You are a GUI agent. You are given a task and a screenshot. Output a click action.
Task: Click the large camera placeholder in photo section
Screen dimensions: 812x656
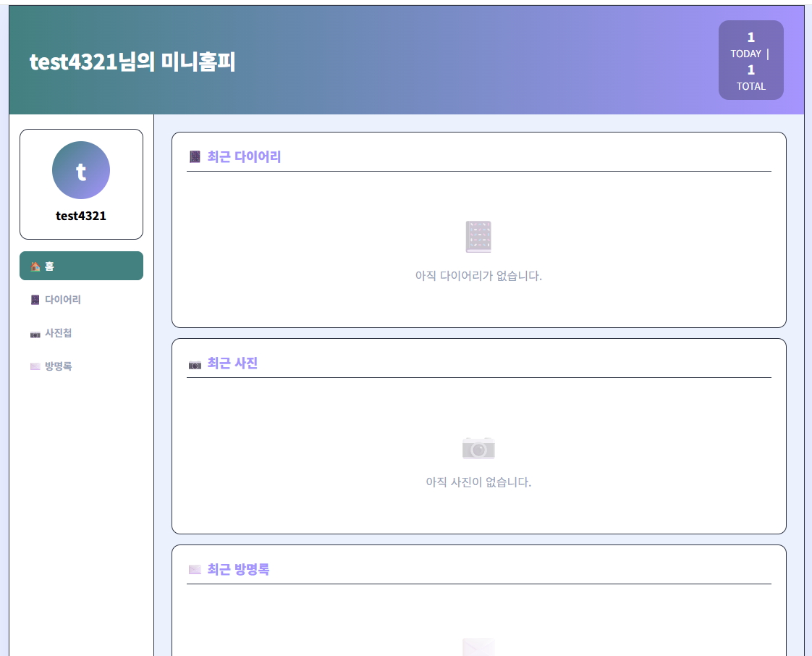478,448
